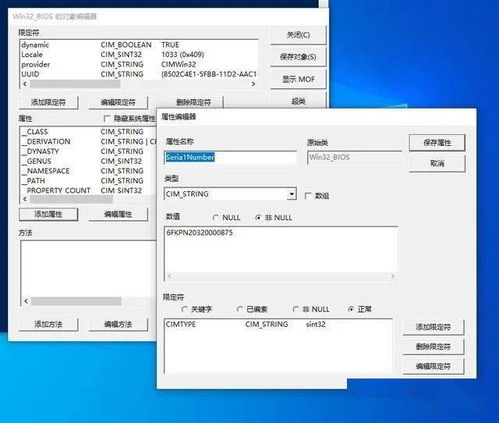The height and width of the screenshot is (423, 499).
Task: Click the 原始类 Win32_BIOS field
Action: pos(354,157)
